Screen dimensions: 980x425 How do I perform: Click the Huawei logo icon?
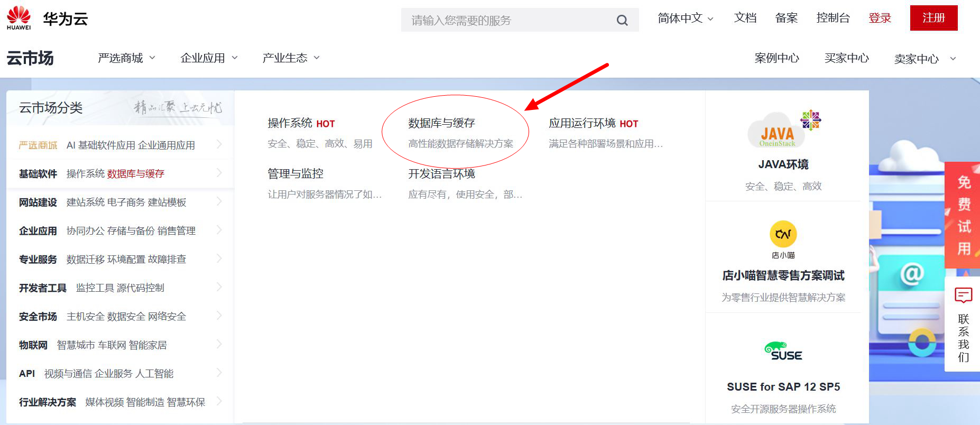[x=19, y=17]
